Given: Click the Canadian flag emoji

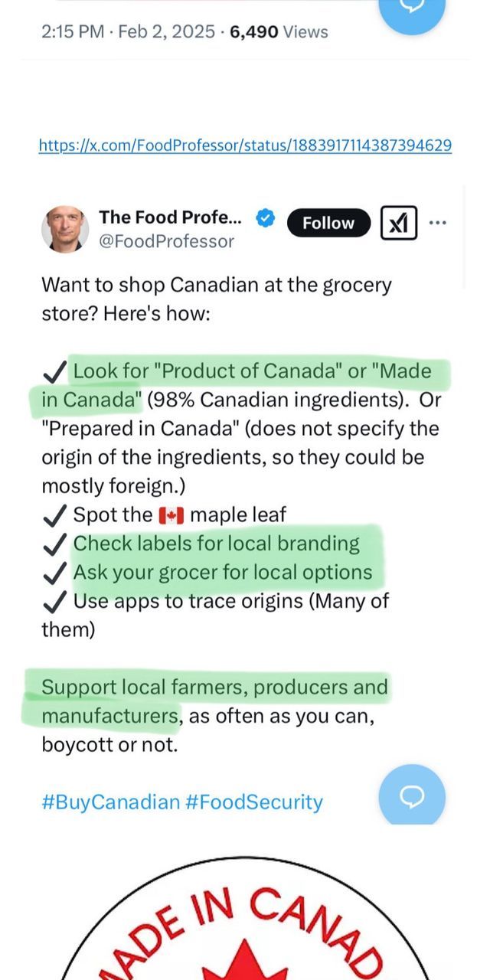Looking at the screenshot, I should click(x=171, y=515).
